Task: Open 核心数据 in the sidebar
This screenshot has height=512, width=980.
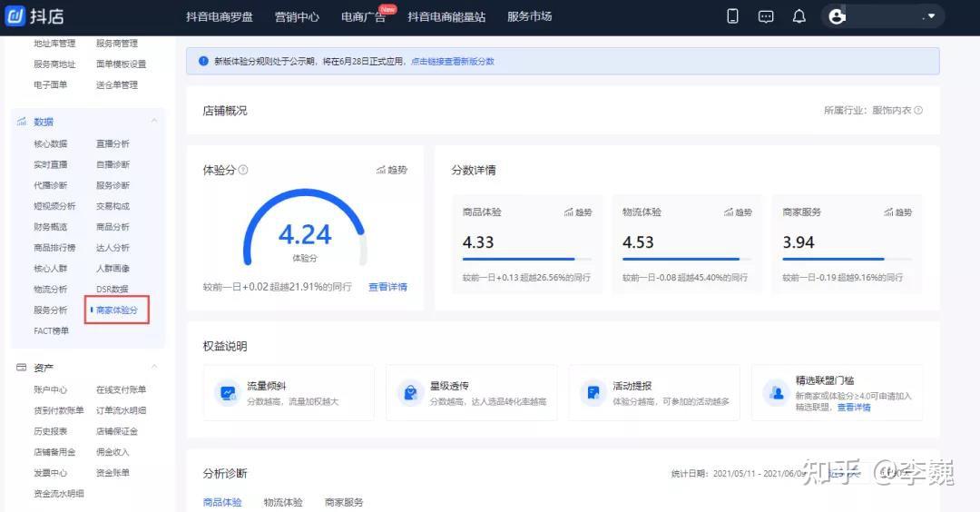Action: tap(51, 143)
